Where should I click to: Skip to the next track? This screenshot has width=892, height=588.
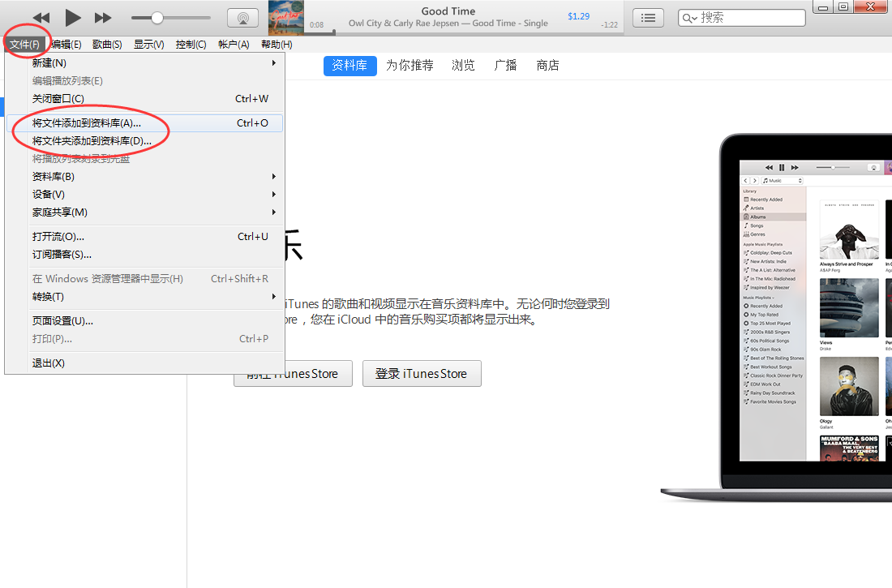pos(103,17)
